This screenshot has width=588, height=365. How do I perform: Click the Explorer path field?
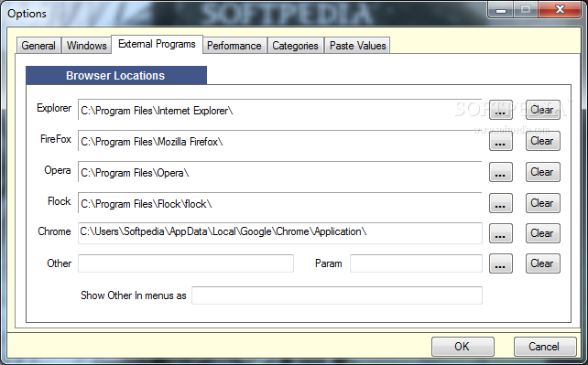point(279,110)
